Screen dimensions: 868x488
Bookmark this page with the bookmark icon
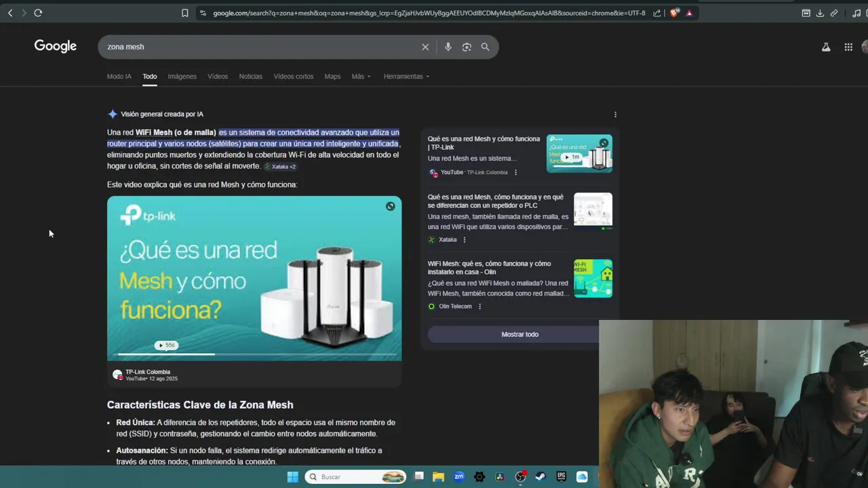coord(184,13)
